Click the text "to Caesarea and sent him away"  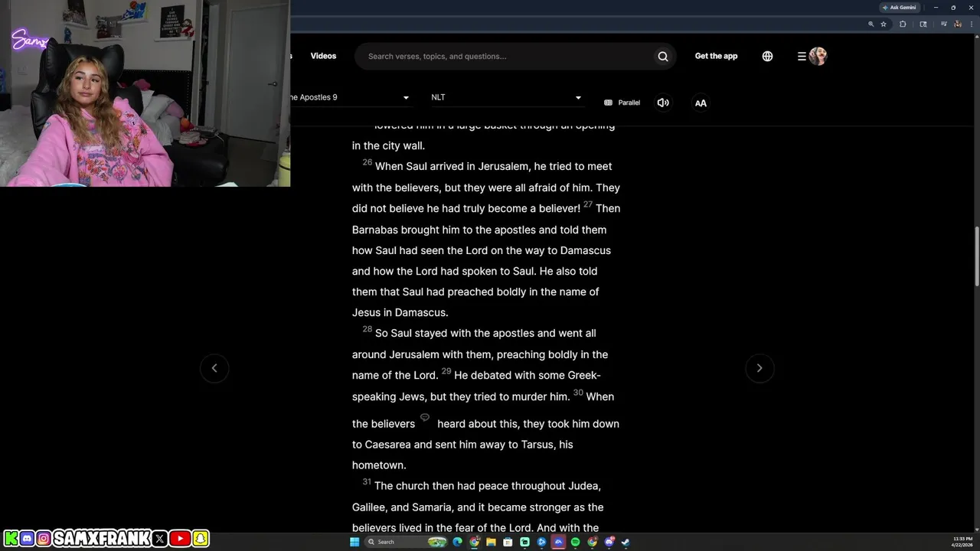[x=435, y=445]
